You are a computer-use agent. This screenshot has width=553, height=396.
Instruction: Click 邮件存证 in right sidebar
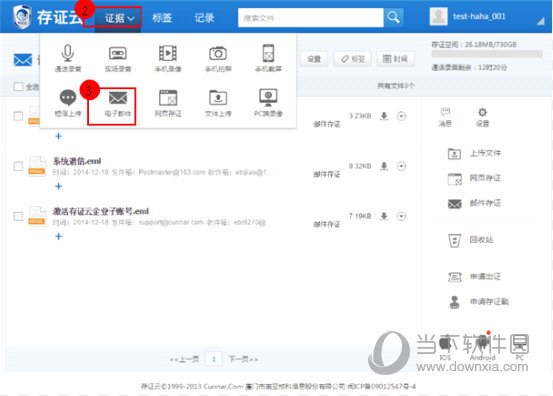click(474, 203)
